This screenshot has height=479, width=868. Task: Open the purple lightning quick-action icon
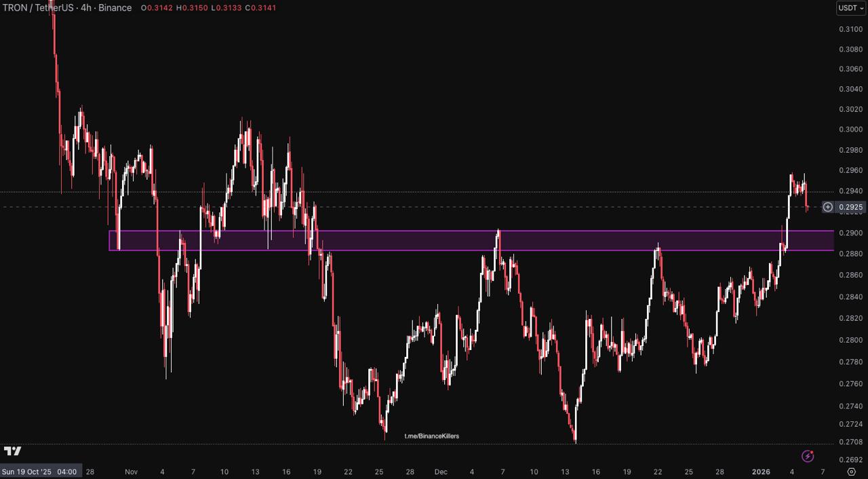(x=808, y=456)
